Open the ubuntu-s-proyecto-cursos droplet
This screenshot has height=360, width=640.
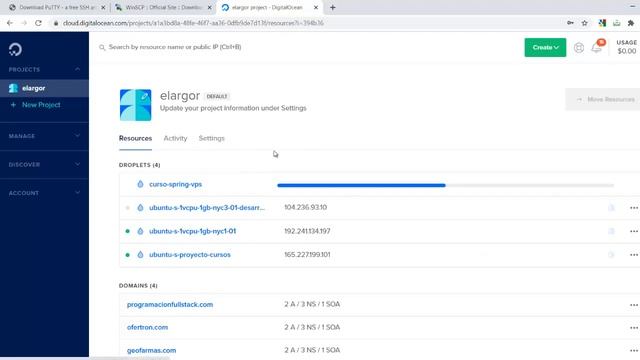190,255
